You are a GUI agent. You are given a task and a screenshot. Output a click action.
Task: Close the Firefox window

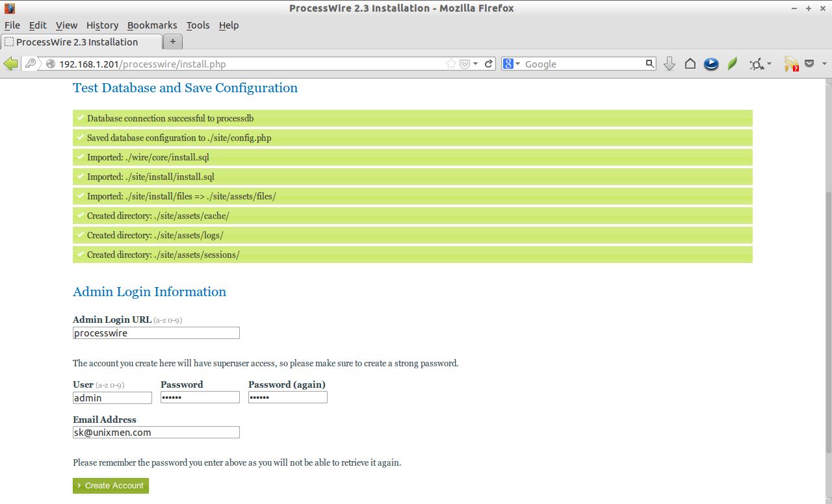822,8
